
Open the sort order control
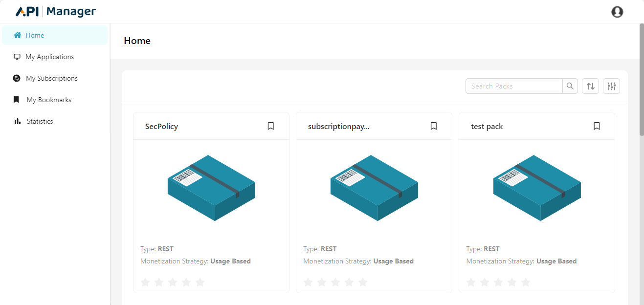(x=590, y=86)
